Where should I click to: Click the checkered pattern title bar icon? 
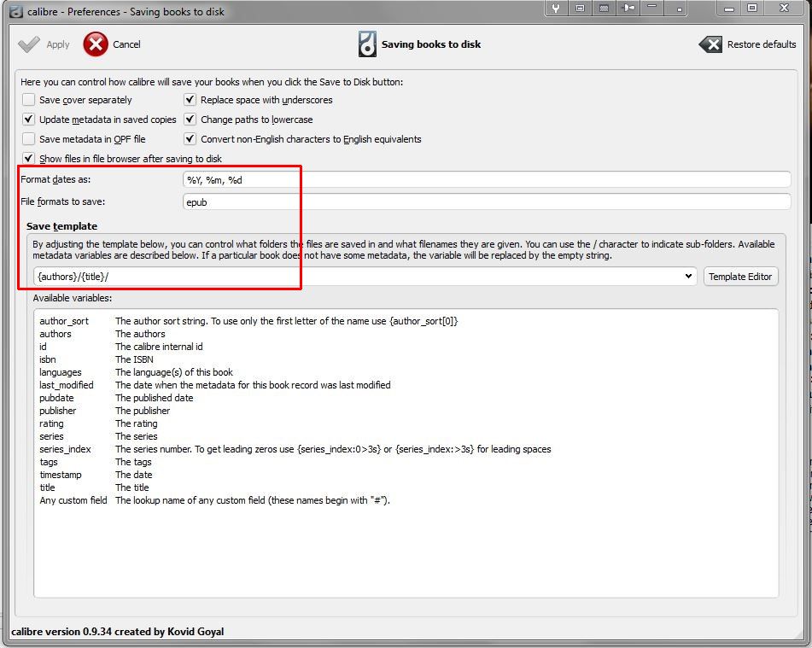604,8
